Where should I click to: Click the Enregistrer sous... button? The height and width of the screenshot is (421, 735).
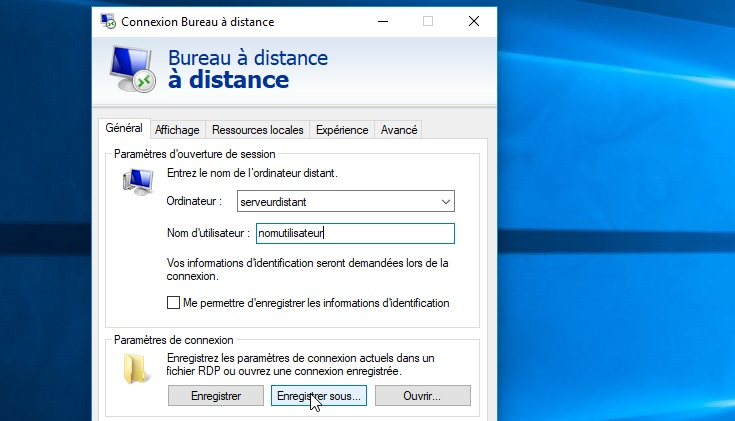(x=319, y=396)
